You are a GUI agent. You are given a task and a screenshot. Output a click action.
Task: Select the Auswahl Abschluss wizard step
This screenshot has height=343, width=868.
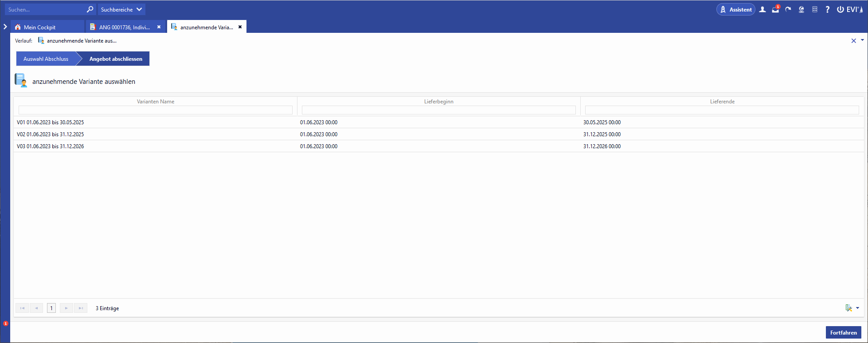[46, 59]
